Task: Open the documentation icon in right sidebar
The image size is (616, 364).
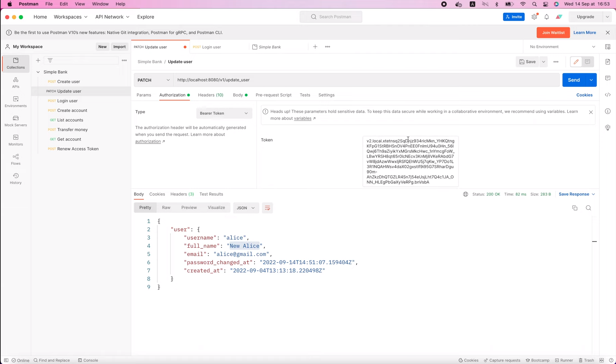Action: [608, 62]
